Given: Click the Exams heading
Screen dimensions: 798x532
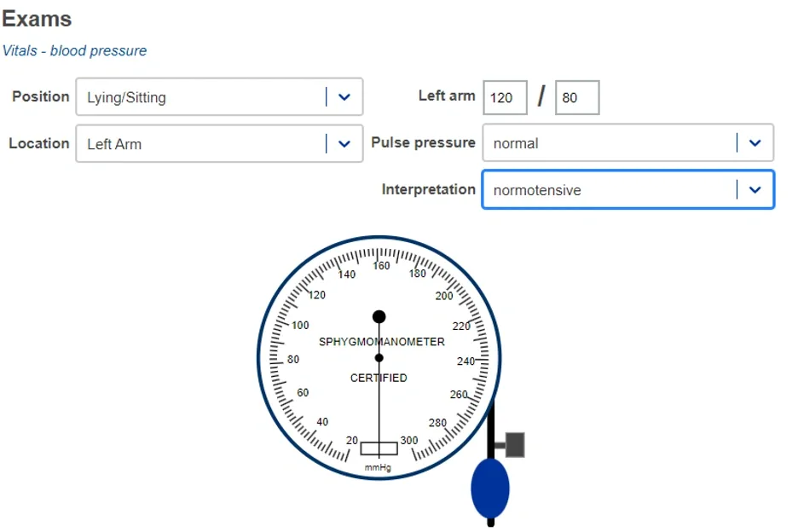Looking at the screenshot, I should (x=37, y=19).
